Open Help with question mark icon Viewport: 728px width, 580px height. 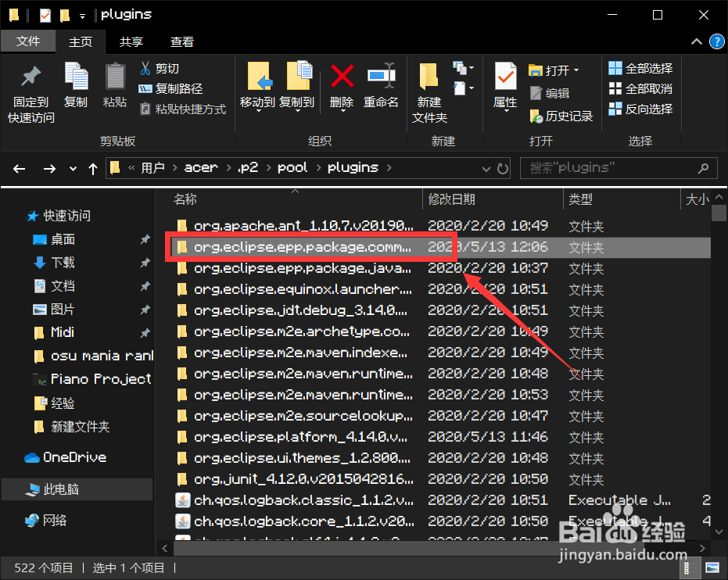717,41
